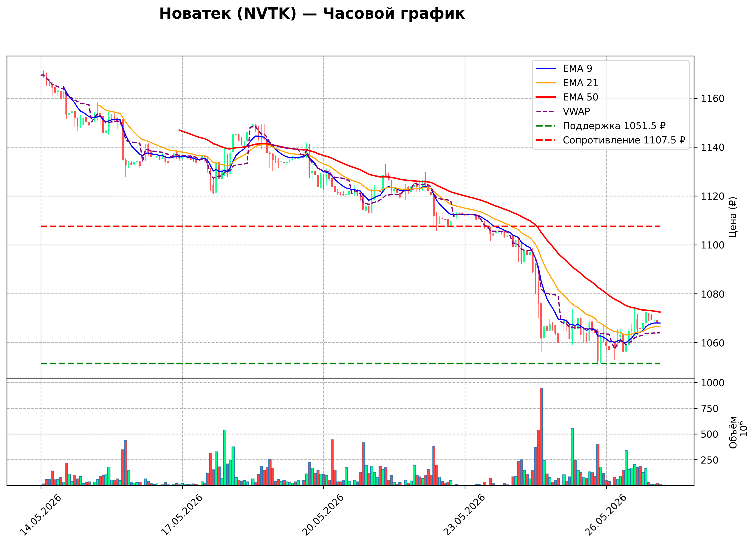Pick the blue line sample beside EMA 9
This screenshot has width=756, height=544.
point(546,69)
